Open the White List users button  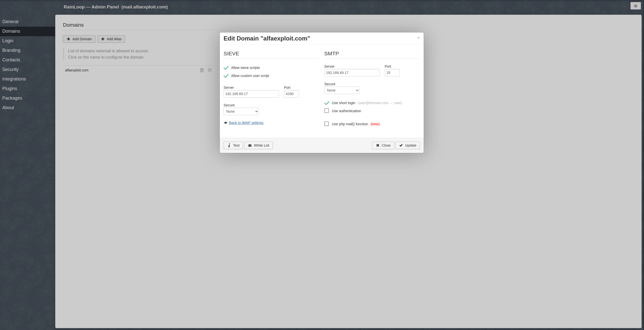258,145
